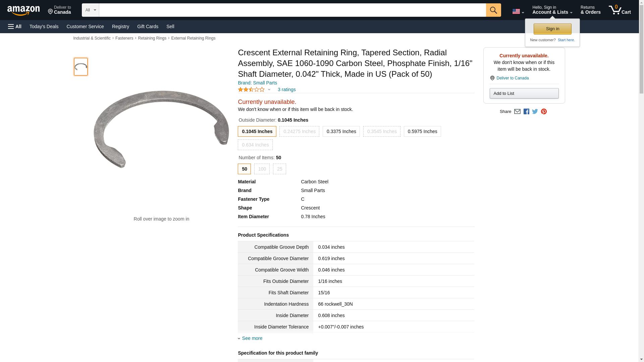Select the 0.3375 Inches diameter option
Image resolution: width=644 pixels, height=362 pixels.
click(x=341, y=131)
